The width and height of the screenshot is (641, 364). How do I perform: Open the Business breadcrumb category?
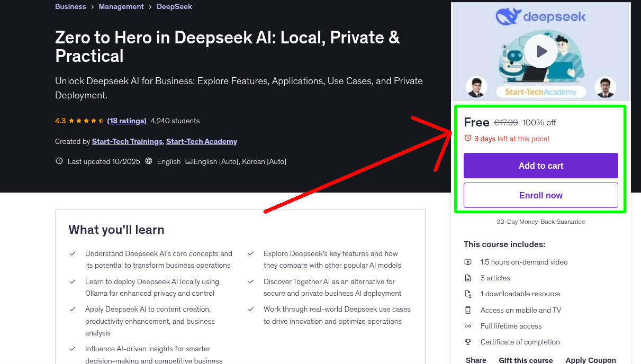pyautogui.click(x=70, y=6)
